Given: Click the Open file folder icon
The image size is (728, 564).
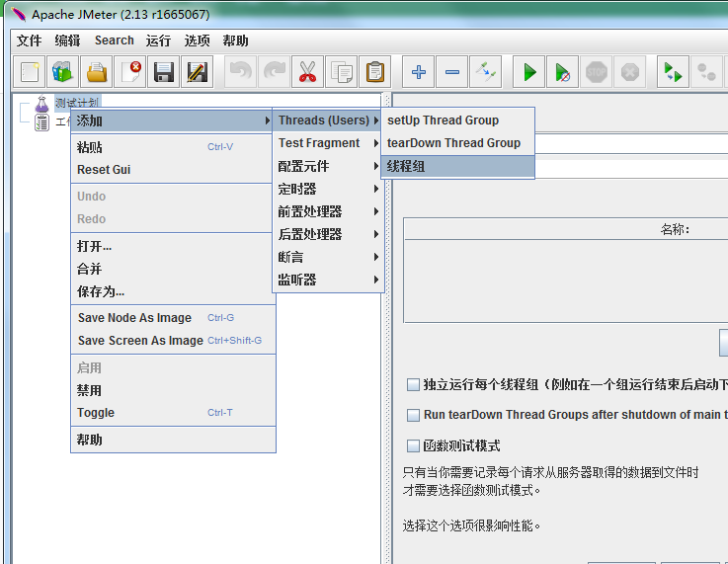Looking at the screenshot, I should coord(97,72).
